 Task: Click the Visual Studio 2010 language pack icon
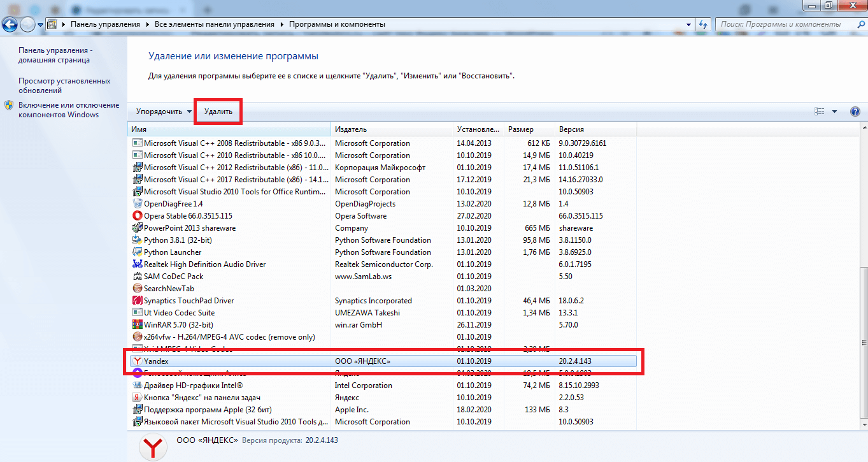click(x=137, y=422)
